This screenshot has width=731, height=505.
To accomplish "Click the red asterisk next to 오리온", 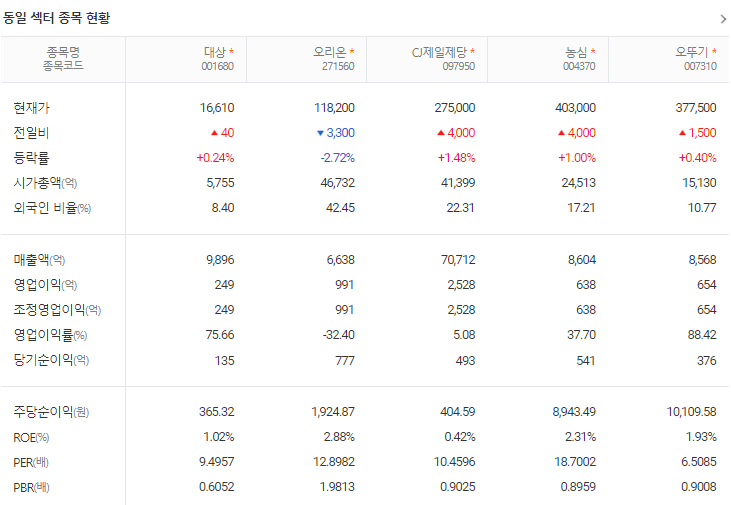I will point(352,51).
